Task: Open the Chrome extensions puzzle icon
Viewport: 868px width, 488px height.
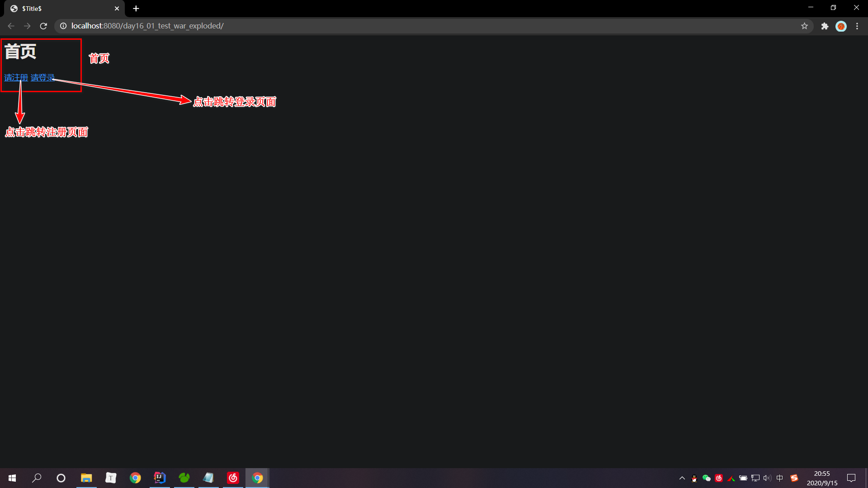Action: pos(825,26)
